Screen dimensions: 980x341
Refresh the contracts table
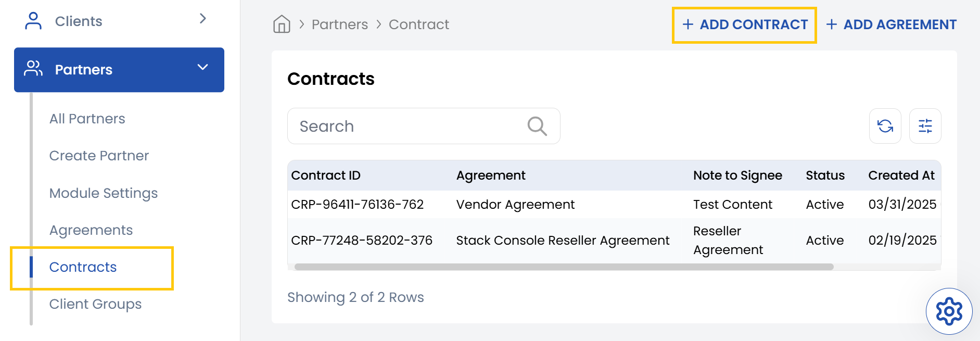pos(885,126)
